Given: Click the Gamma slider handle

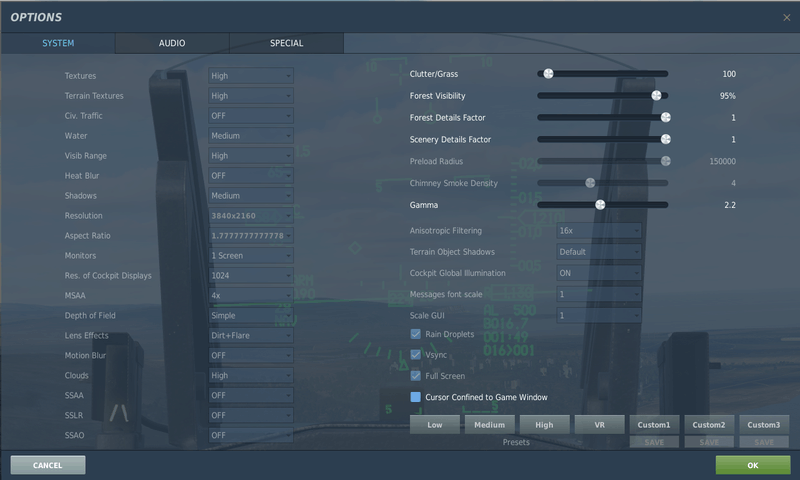Looking at the screenshot, I should click(x=600, y=205).
